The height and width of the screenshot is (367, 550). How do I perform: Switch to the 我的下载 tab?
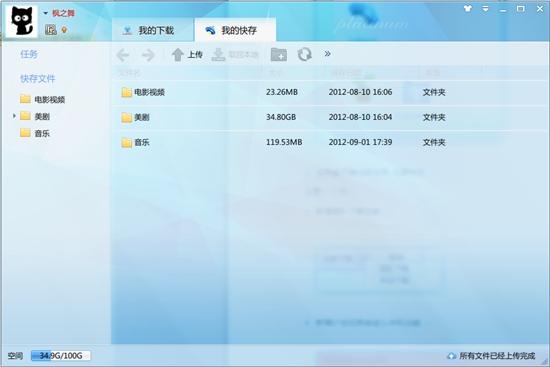coord(153,30)
